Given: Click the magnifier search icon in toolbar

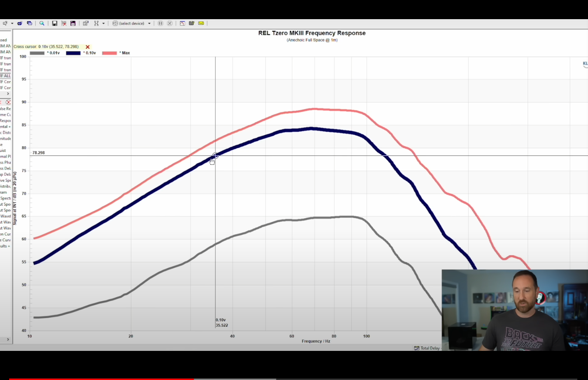Looking at the screenshot, I should [x=42, y=23].
